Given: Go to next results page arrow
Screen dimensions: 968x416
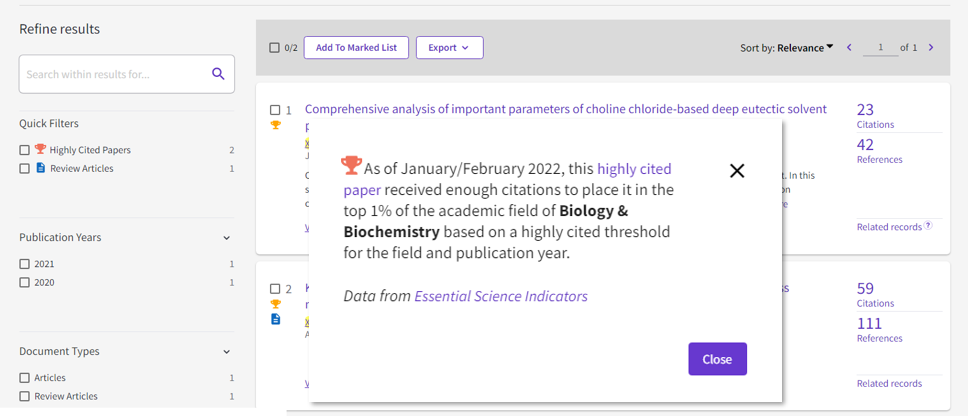Looking at the screenshot, I should (x=931, y=47).
